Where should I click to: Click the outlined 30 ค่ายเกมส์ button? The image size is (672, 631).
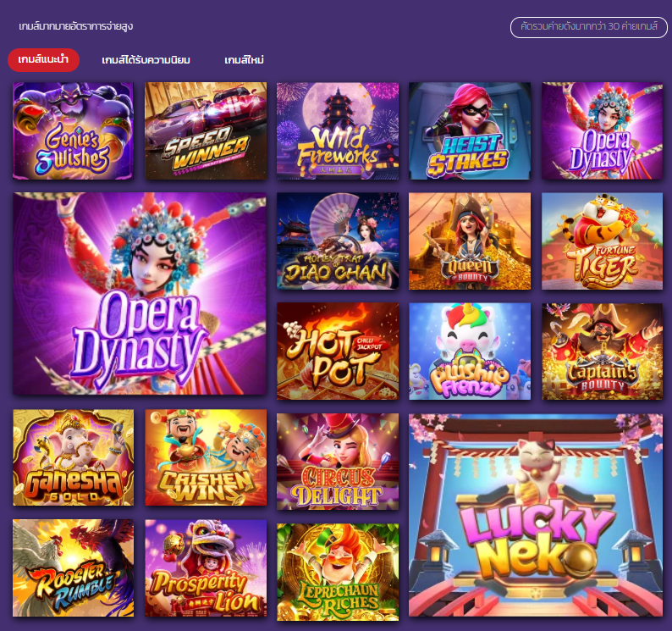(x=589, y=27)
